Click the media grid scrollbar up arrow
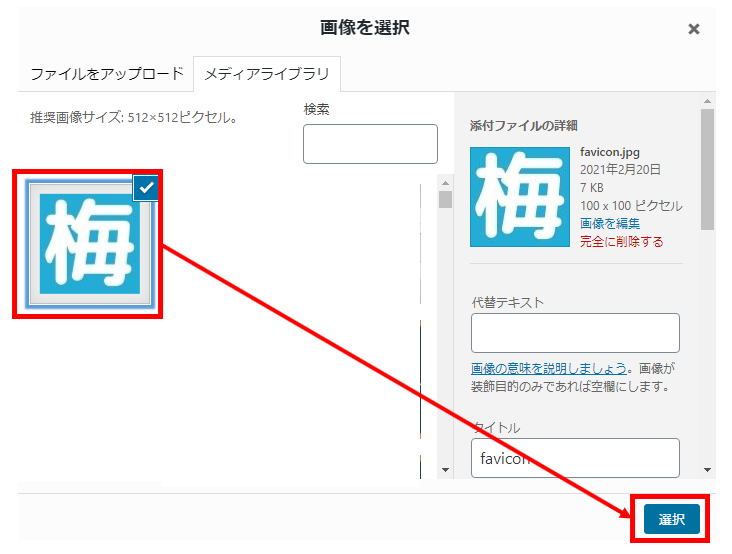This screenshot has width=732, height=554. pyautogui.click(x=445, y=183)
